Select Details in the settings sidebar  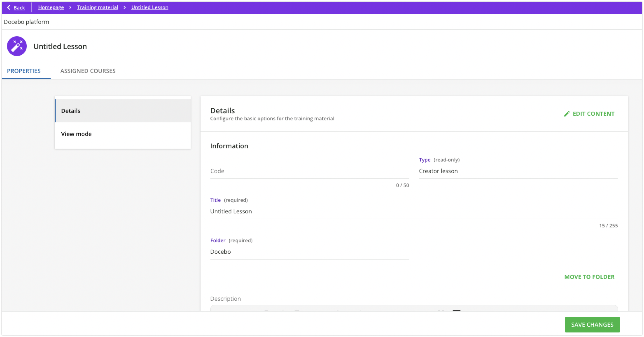[x=70, y=111]
